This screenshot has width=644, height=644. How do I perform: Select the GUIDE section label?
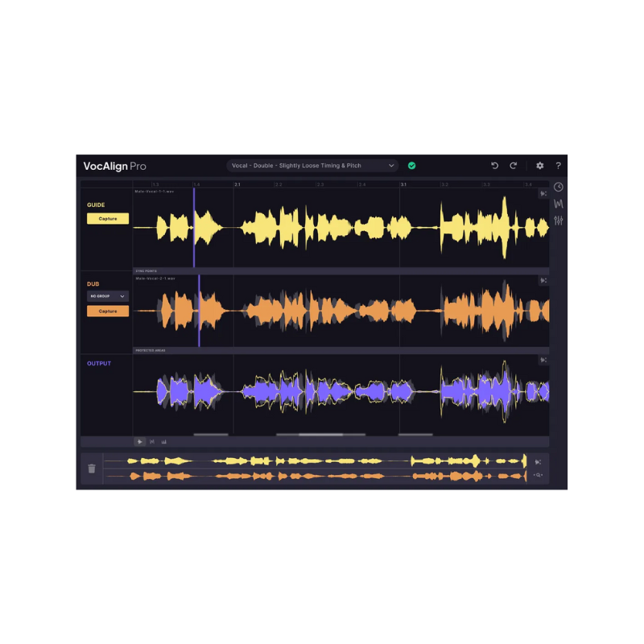97,204
